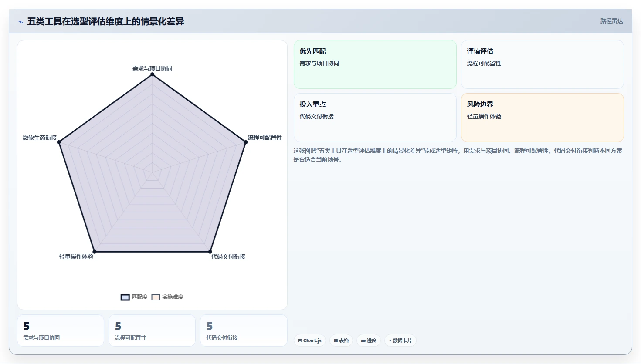Select the 微软生态衔接 axis label
Image resolution: width=641 pixels, height=364 pixels.
click(x=40, y=138)
